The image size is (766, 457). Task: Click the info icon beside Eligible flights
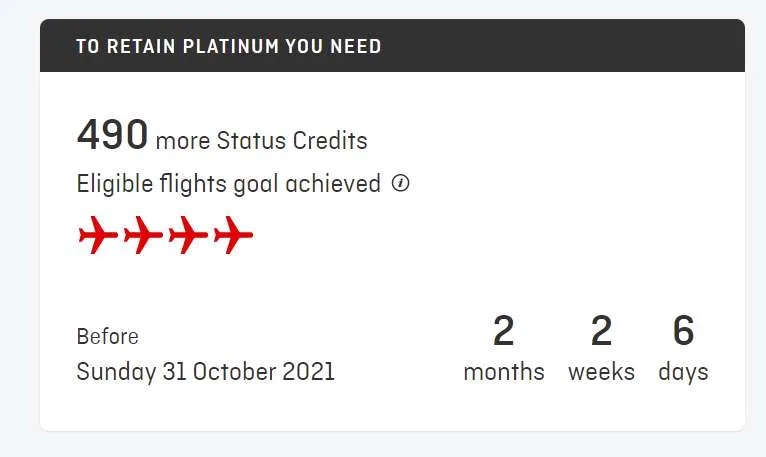tap(401, 184)
